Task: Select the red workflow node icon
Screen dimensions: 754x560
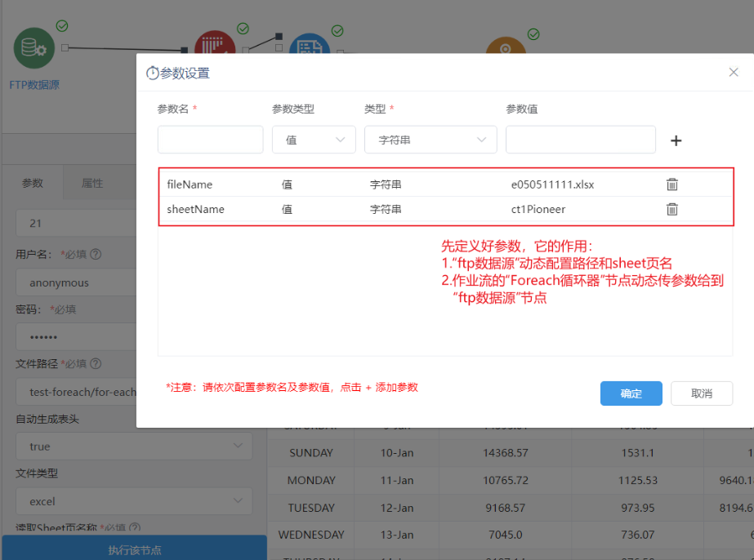Action: (215, 42)
